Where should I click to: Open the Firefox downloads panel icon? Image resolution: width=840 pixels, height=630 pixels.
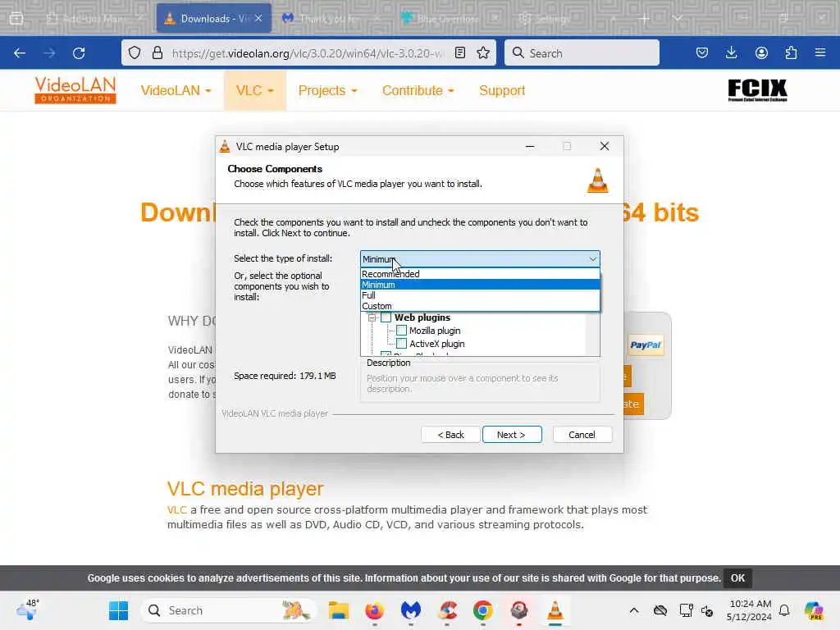click(731, 52)
